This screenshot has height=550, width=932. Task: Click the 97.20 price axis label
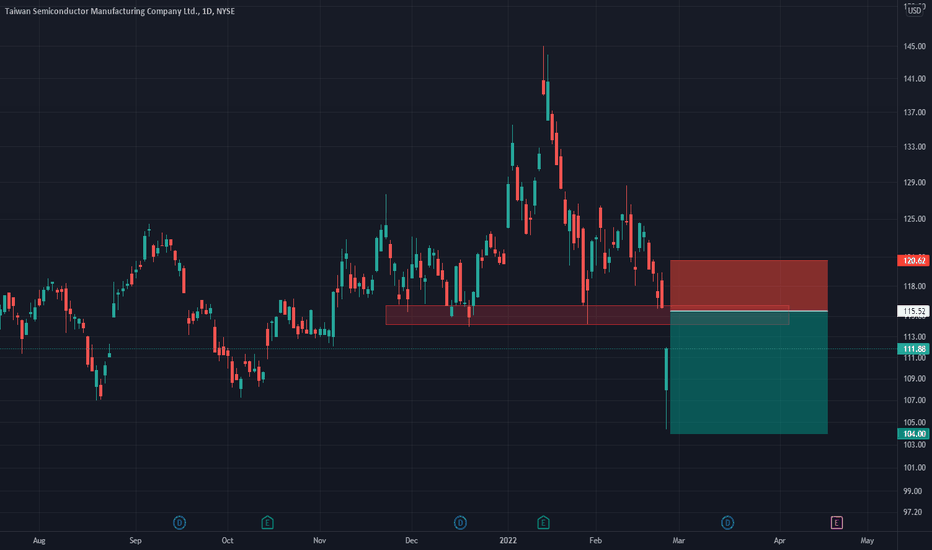click(915, 512)
